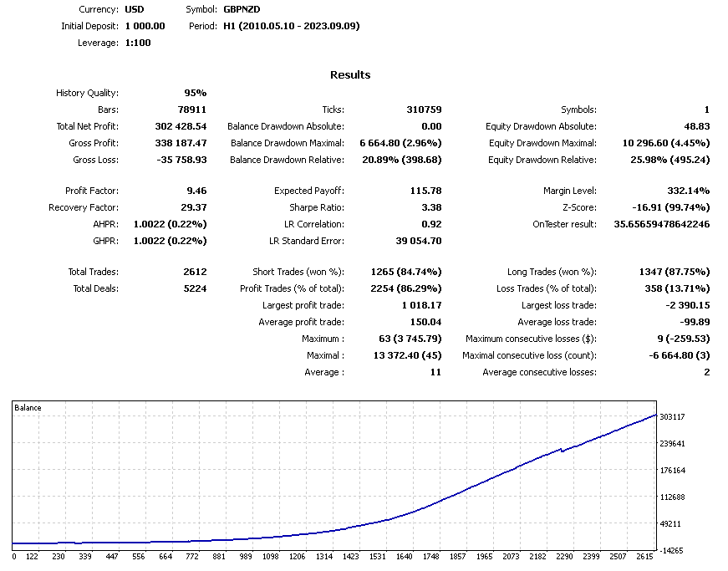The width and height of the screenshot is (728, 571).
Task: Click the Largest loss trade value
Action: 688,305
